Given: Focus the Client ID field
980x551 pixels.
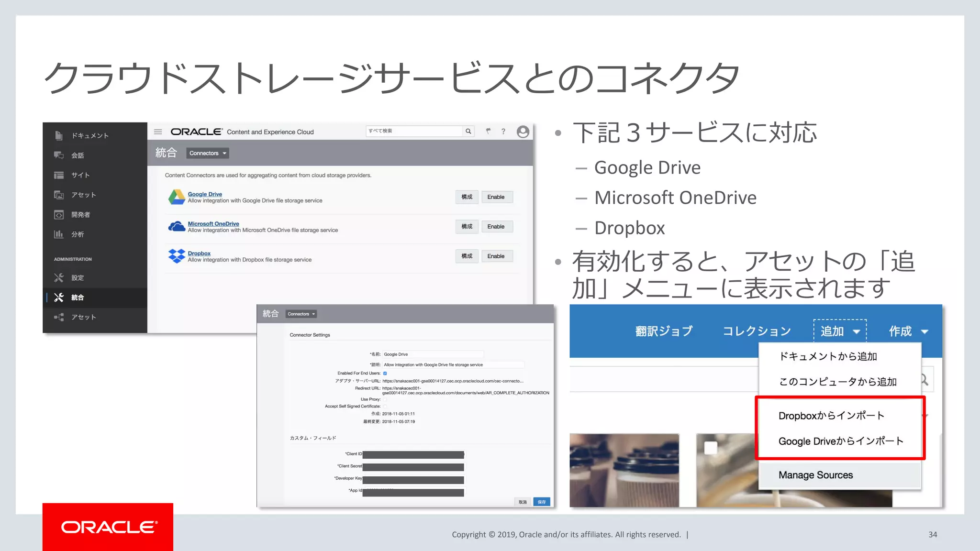Looking at the screenshot, I should click(413, 455).
